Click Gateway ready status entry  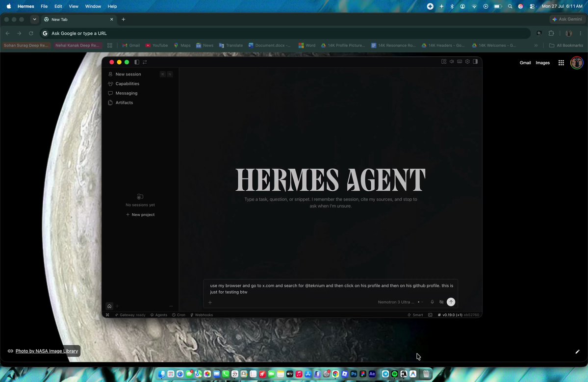pyautogui.click(x=130, y=315)
